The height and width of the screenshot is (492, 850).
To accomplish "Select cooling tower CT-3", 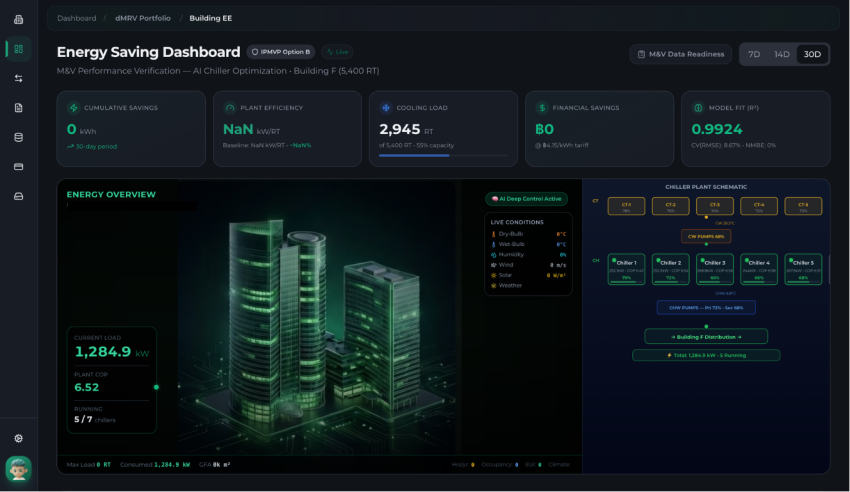I will pos(714,206).
